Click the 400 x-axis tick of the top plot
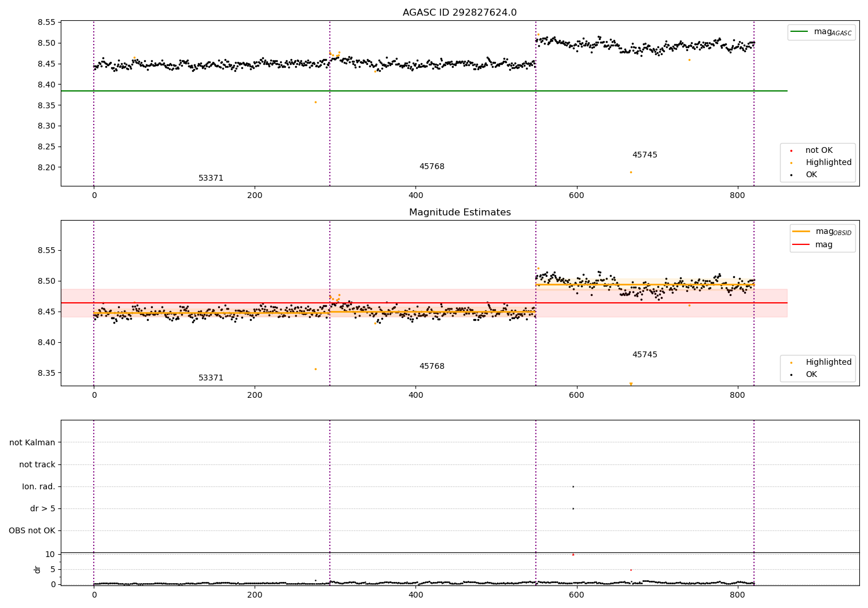 click(415, 195)
